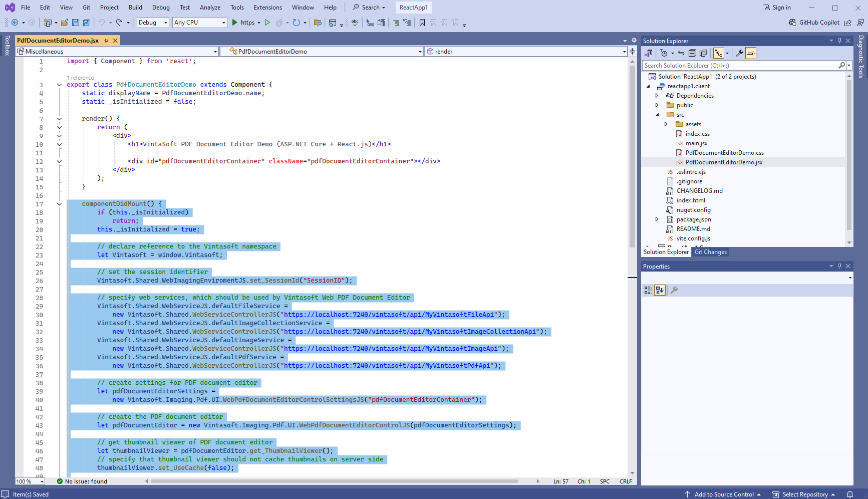The height and width of the screenshot is (499, 868).
Task: Click Show All Files icon in Solution Explorer
Action: coord(703,53)
